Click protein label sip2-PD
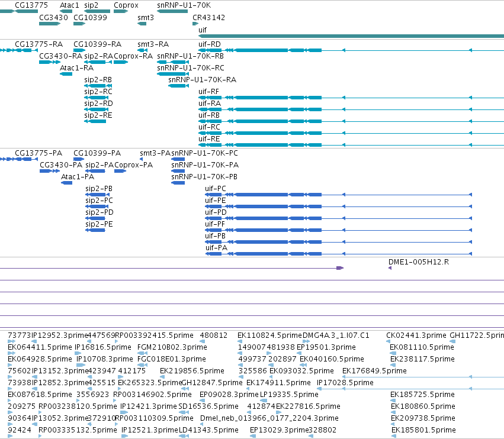The width and height of the screenshot is (504, 439). 99,212
